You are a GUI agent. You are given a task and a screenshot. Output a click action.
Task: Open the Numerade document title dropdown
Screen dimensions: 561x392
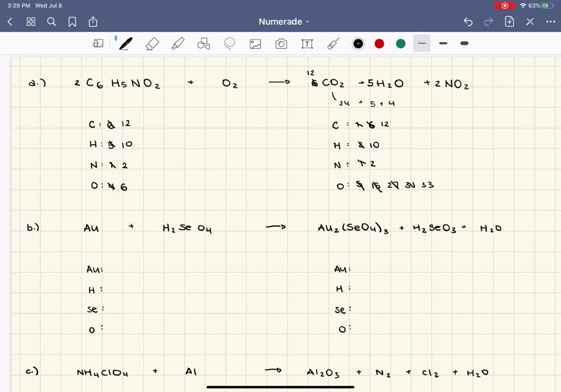click(x=284, y=22)
